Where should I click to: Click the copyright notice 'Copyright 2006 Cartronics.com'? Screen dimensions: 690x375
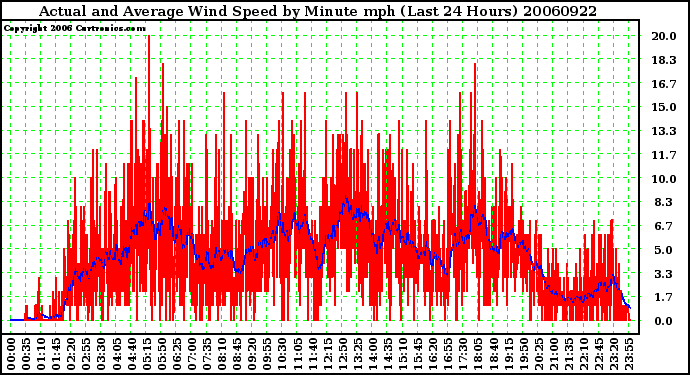[x=74, y=28]
